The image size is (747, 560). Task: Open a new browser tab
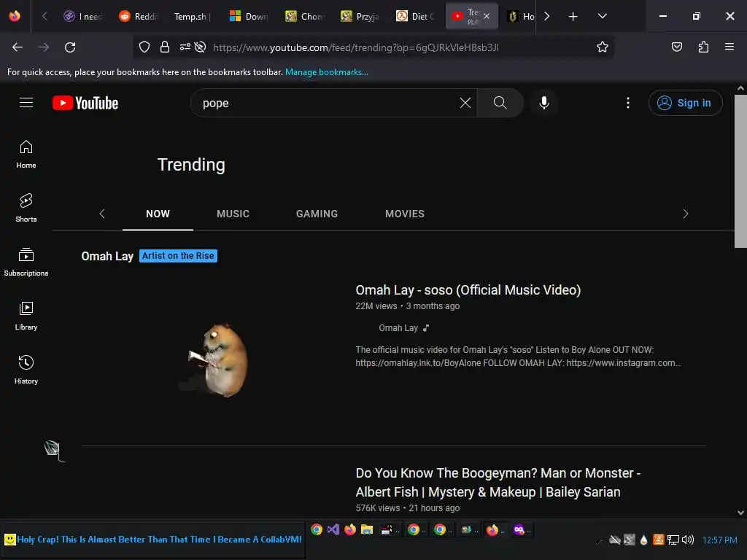573,16
